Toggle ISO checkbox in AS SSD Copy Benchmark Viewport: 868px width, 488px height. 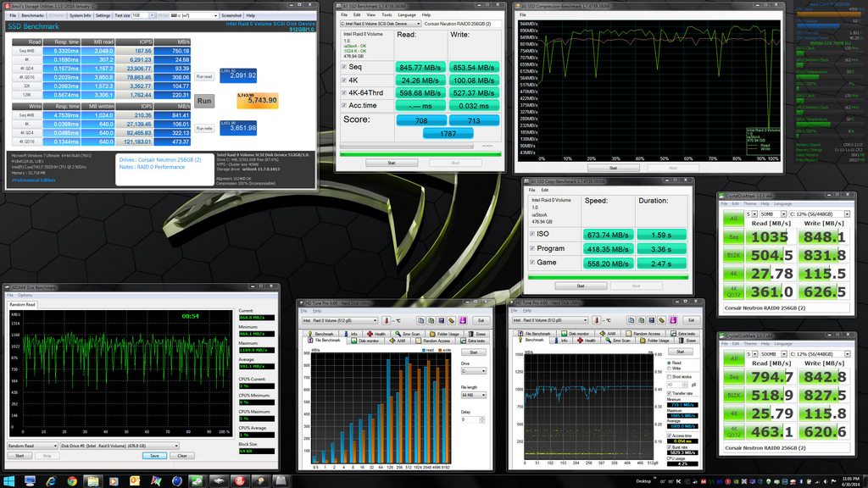532,234
